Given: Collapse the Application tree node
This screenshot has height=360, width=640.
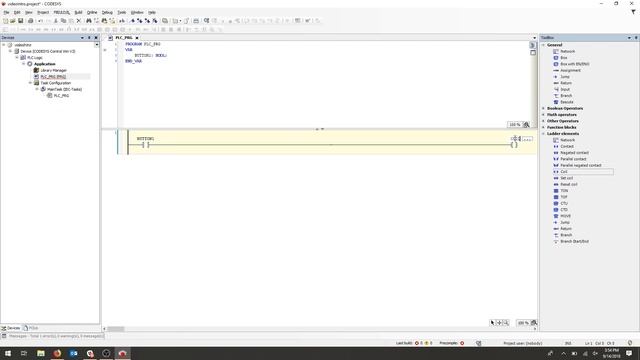Looking at the screenshot, I should point(24,64).
